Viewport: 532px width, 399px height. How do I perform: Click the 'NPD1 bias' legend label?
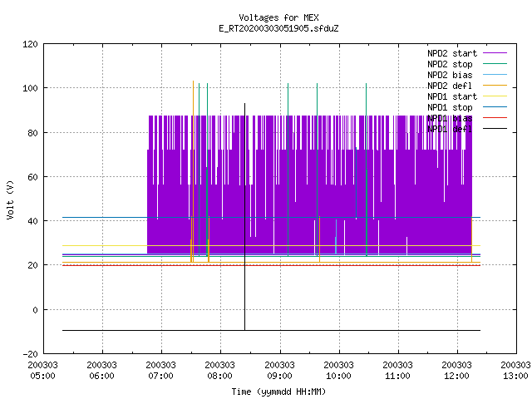point(450,118)
